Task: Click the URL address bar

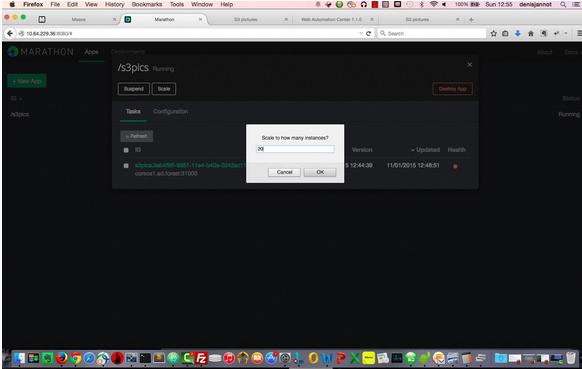Action: coord(189,33)
